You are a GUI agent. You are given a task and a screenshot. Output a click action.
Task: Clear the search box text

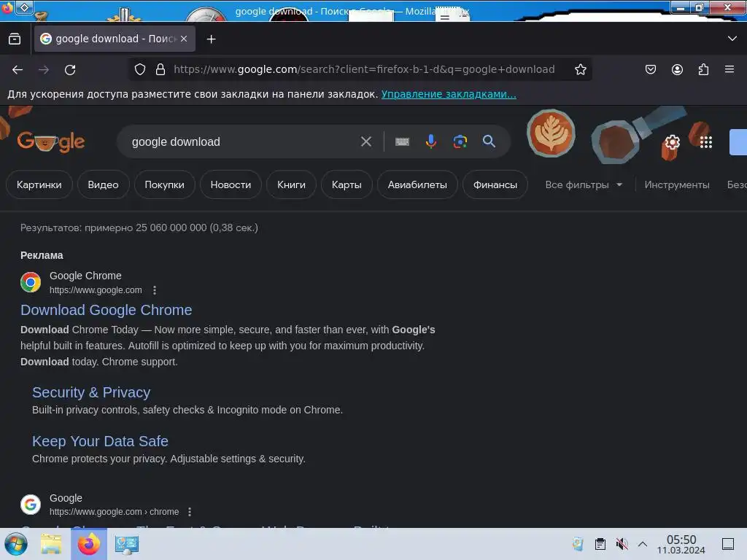[366, 141]
